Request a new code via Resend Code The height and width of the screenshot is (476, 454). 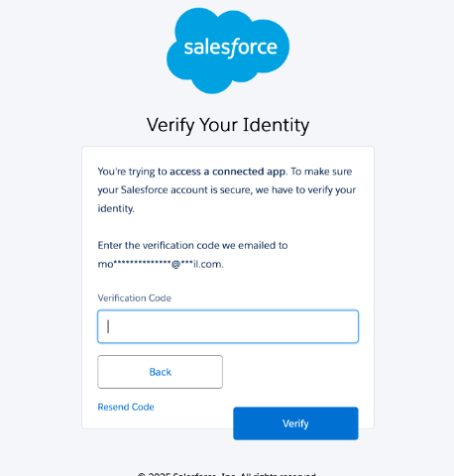126,407
